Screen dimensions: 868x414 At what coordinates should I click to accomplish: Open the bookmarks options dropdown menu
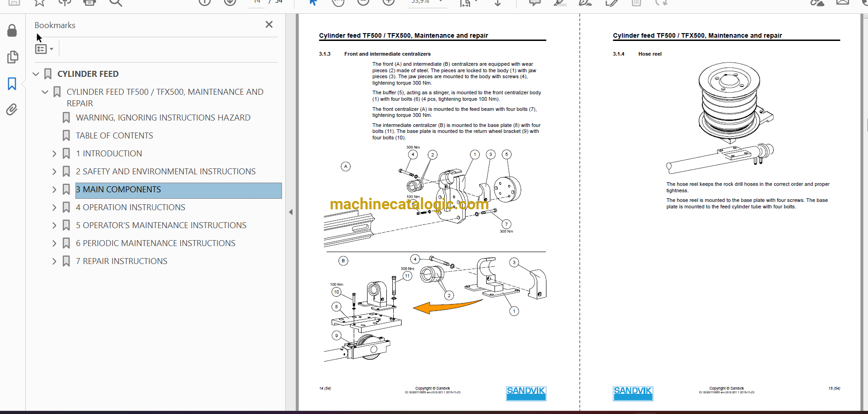45,49
